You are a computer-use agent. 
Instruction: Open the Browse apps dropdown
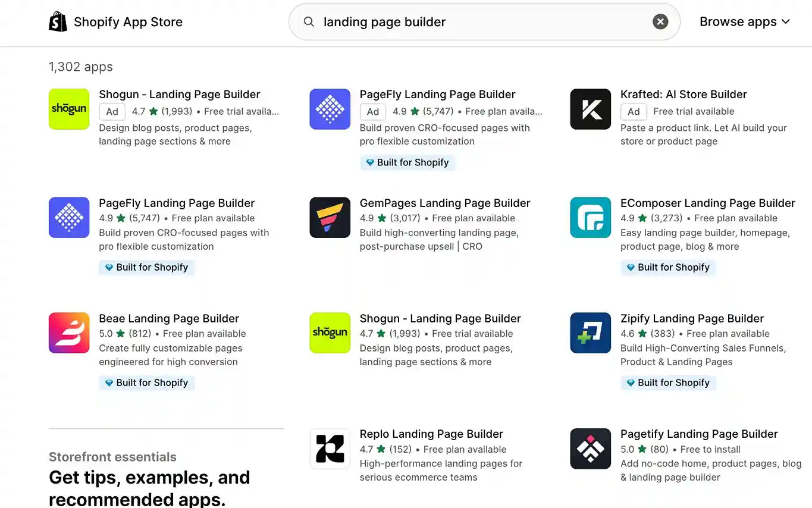[x=744, y=21]
